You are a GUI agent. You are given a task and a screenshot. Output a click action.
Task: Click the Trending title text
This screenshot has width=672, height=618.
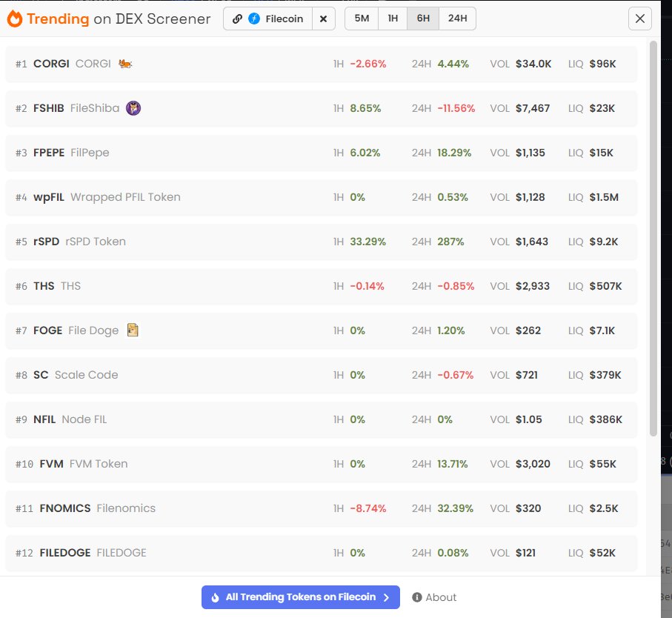point(58,19)
